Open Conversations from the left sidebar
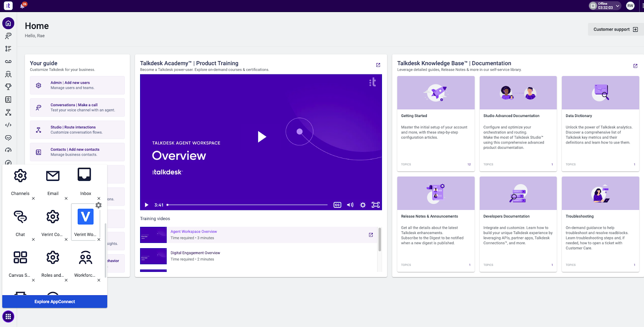 click(x=8, y=36)
